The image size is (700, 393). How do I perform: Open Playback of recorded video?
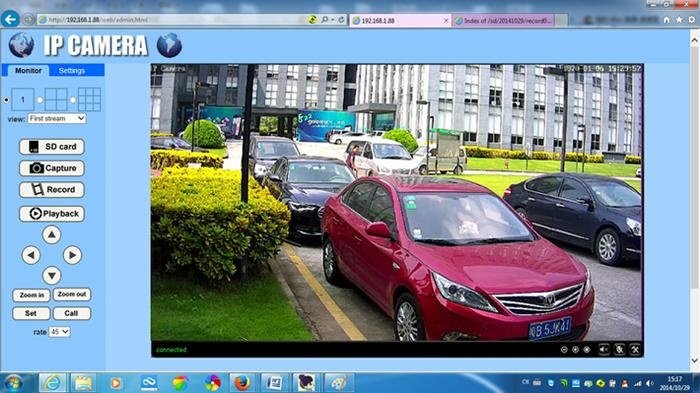52,213
